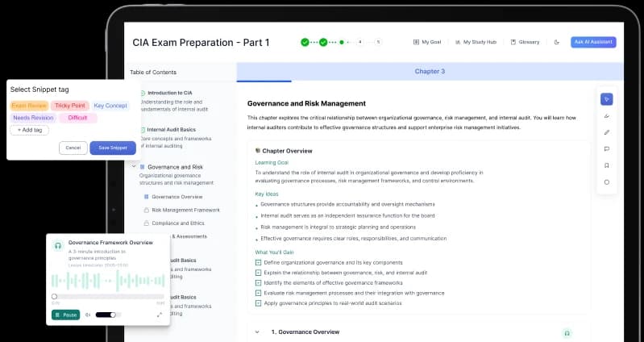The height and width of the screenshot is (342, 644).
Task: Select the pencil annotate tool
Action: tap(607, 132)
